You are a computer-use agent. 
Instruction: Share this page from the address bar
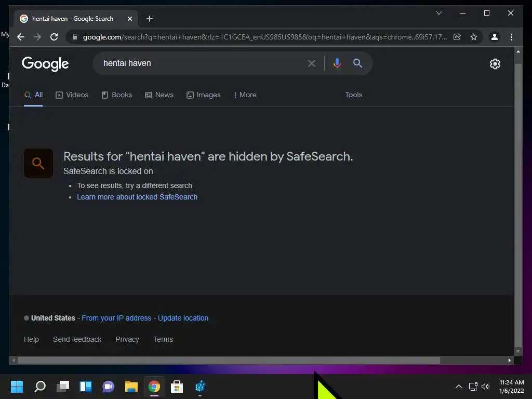tap(457, 37)
